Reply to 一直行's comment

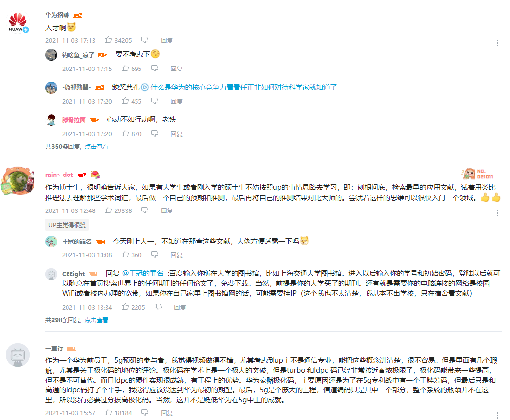(x=167, y=413)
